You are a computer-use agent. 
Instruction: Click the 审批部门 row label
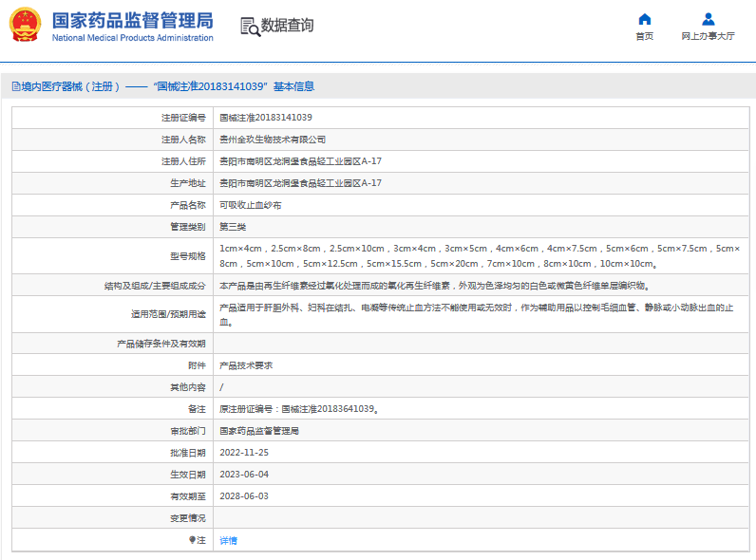coord(187,431)
